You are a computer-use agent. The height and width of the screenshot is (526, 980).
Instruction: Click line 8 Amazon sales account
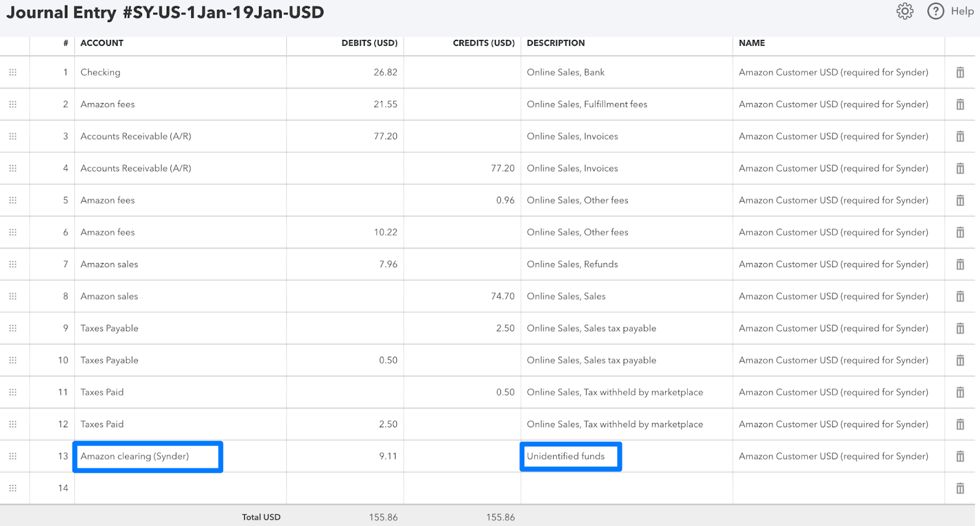point(109,296)
